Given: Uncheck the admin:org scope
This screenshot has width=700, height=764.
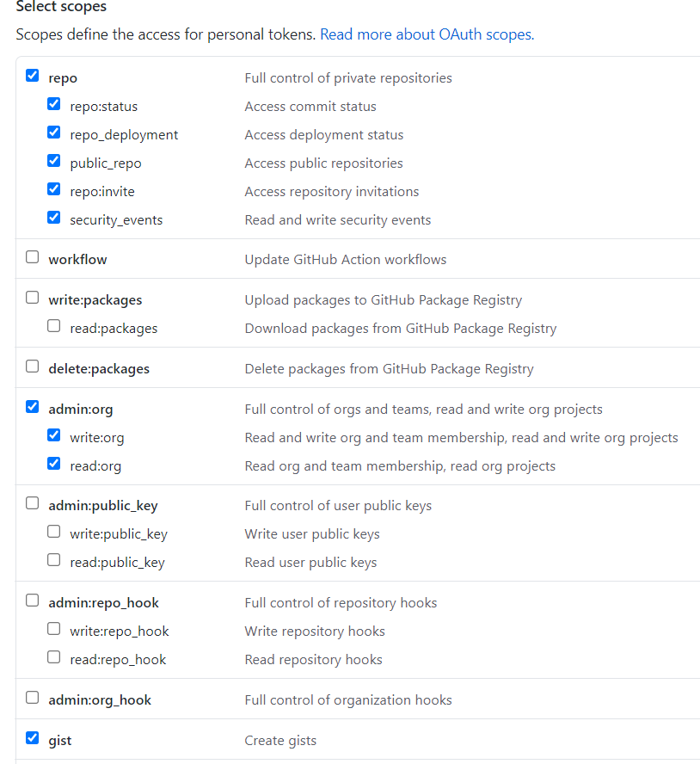Looking at the screenshot, I should (32, 406).
